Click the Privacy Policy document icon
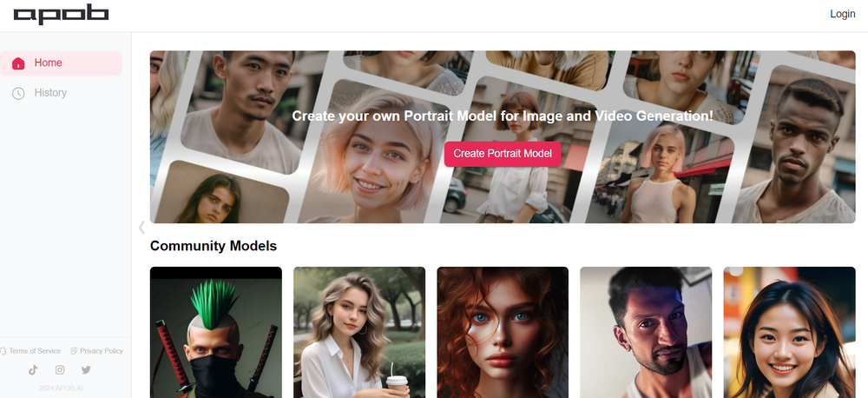The image size is (868, 398). pyautogui.click(x=74, y=351)
